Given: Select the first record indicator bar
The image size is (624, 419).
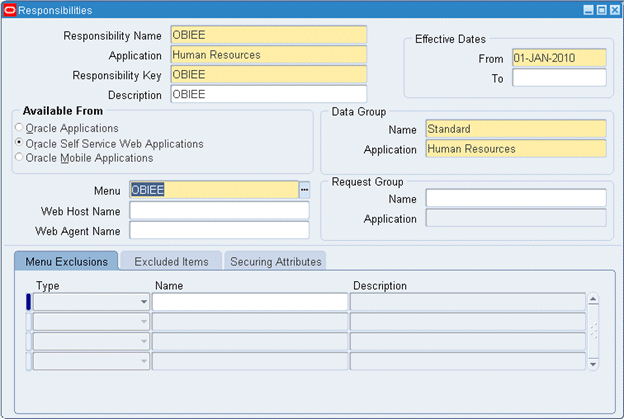Looking at the screenshot, I should (x=28, y=302).
